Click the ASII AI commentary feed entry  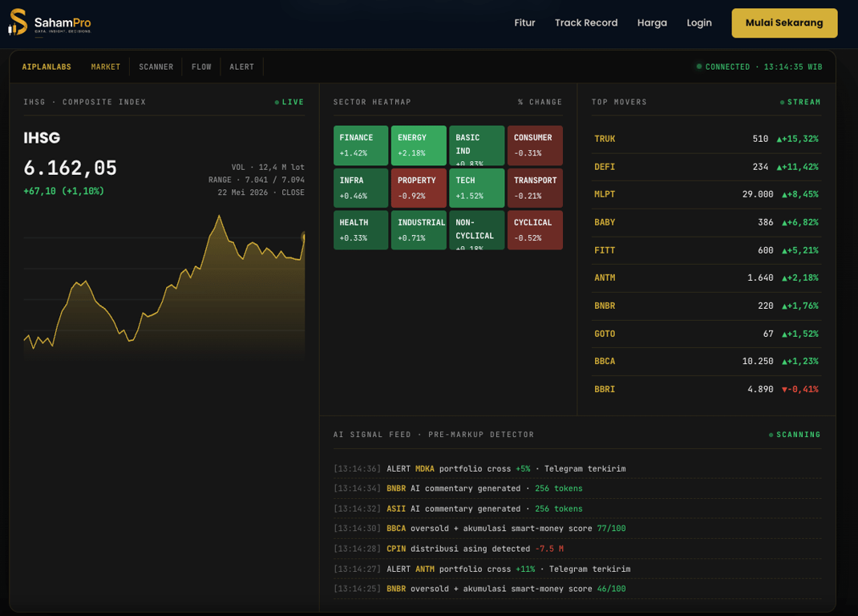[577, 509]
